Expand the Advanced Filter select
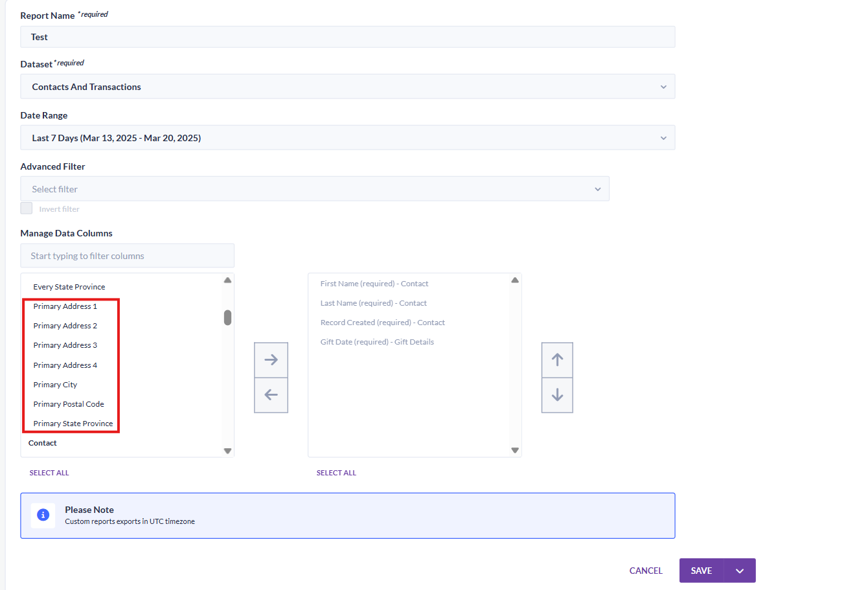The height and width of the screenshot is (590, 868). pos(315,189)
